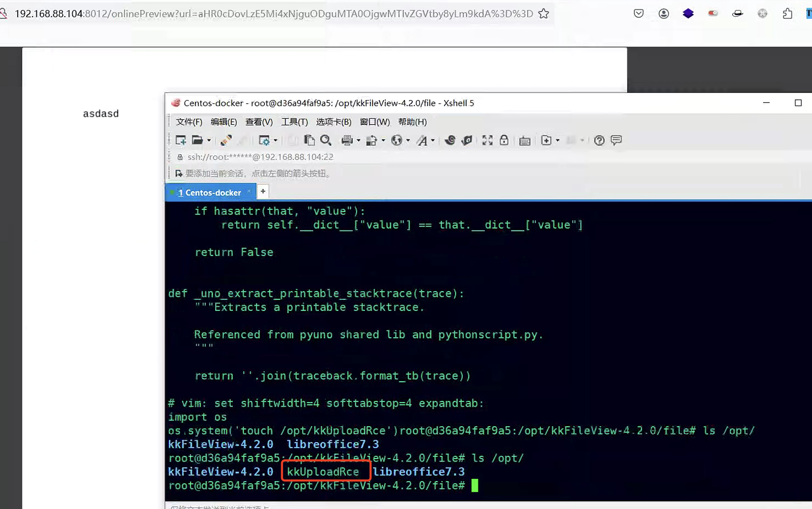The width and height of the screenshot is (812, 509).
Task: Click the bookmark star icon in browser
Action: (x=543, y=14)
